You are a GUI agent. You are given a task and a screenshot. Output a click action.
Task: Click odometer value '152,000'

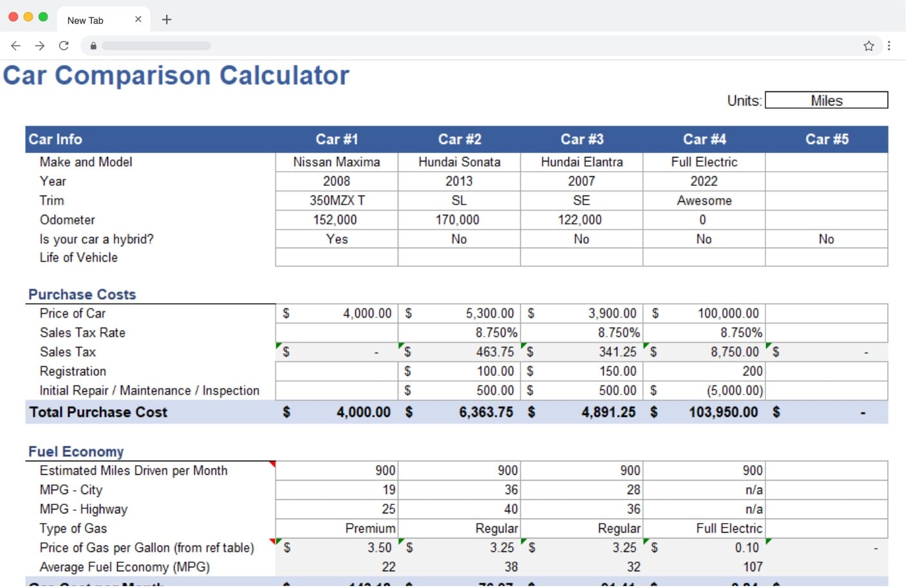(x=337, y=220)
